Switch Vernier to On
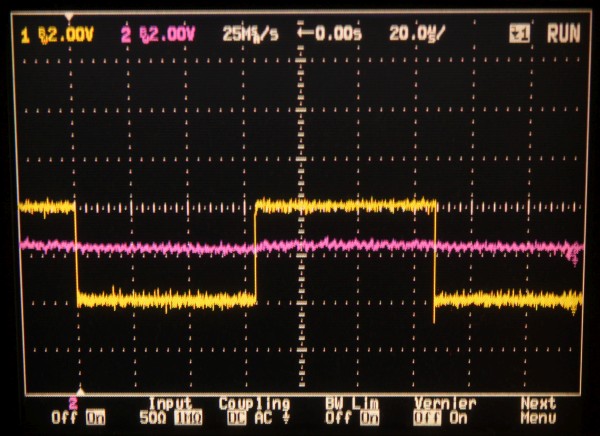 click(459, 418)
